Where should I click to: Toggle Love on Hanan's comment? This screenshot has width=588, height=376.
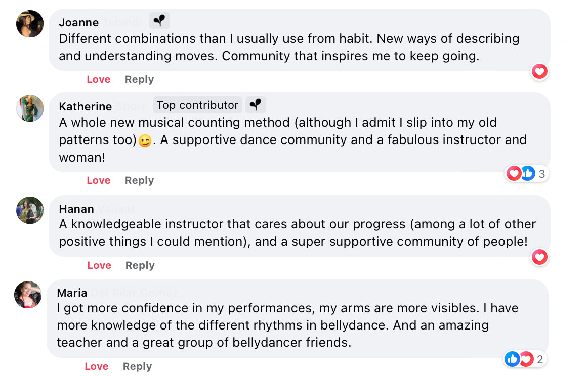point(99,265)
